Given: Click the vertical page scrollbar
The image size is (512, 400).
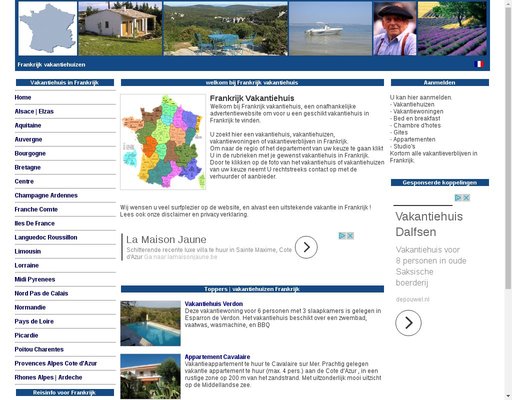Looking at the screenshot, I should coord(508,200).
